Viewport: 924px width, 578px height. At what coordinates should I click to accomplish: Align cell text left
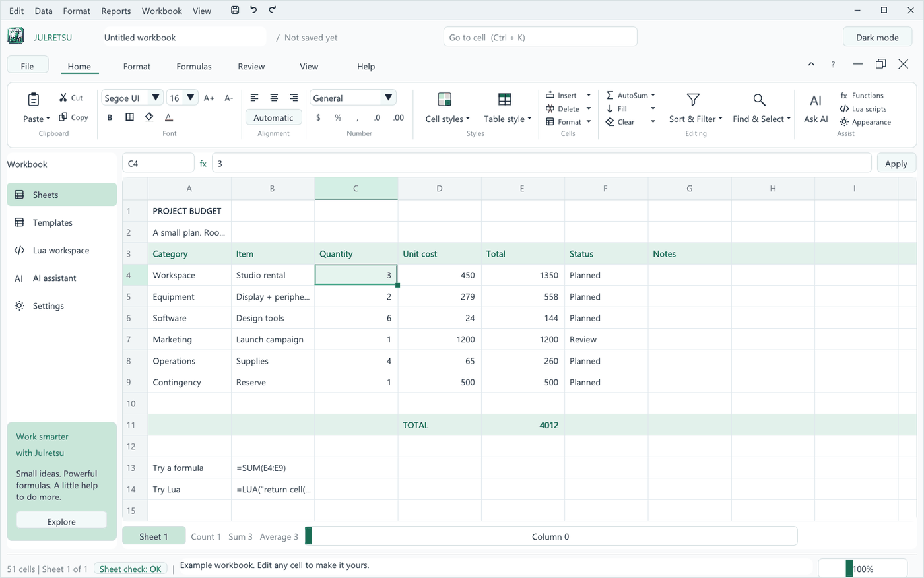pyautogui.click(x=254, y=98)
